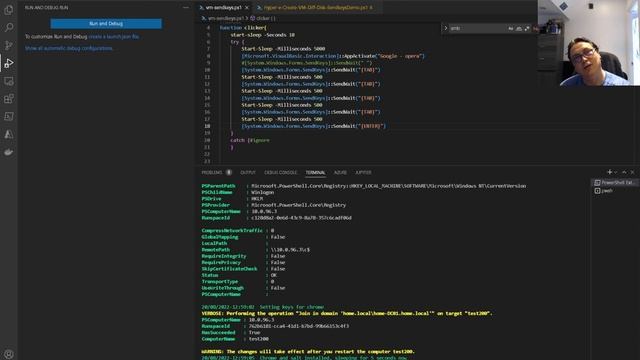Create a new terminal with plus icon
This screenshot has height=360, width=640.
(x=609, y=172)
